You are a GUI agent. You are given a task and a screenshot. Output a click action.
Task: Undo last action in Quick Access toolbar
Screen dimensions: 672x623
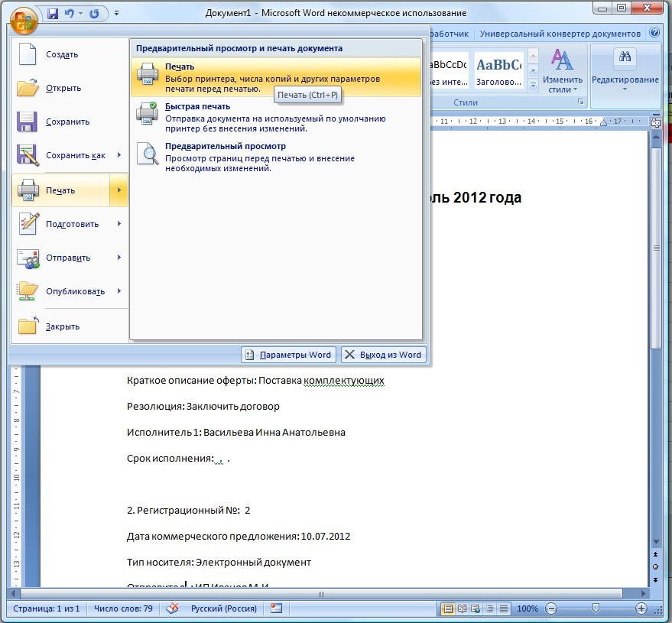(69, 14)
